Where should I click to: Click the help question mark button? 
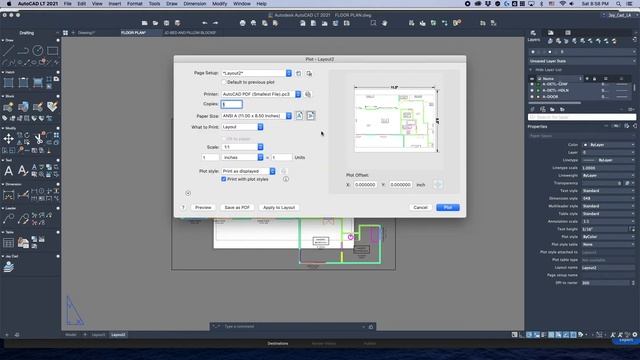point(183,207)
